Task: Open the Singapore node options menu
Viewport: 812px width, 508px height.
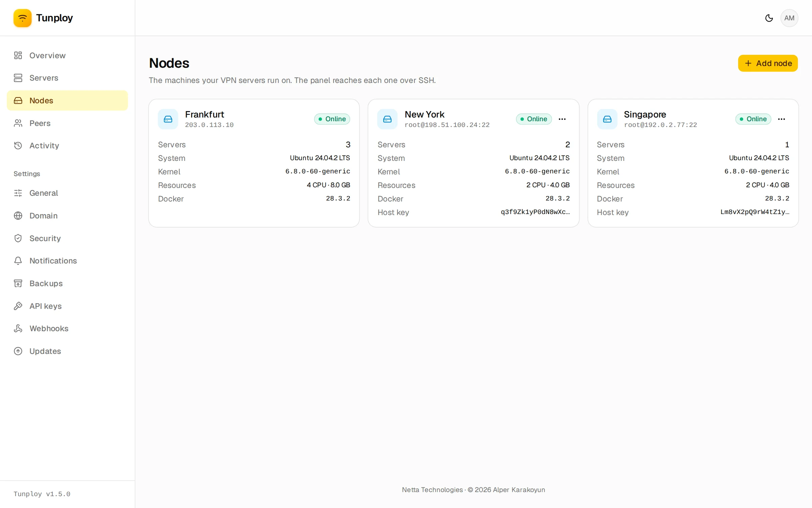Action: [781, 119]
